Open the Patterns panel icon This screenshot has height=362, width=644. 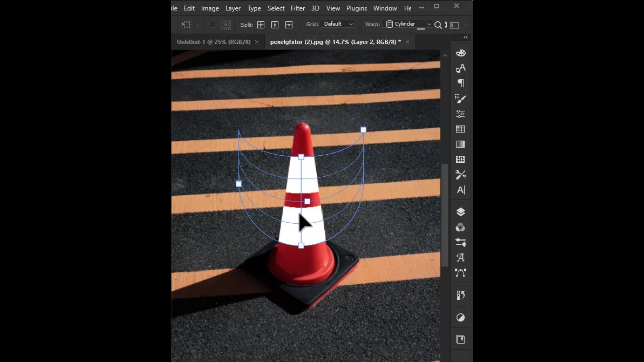461,159
